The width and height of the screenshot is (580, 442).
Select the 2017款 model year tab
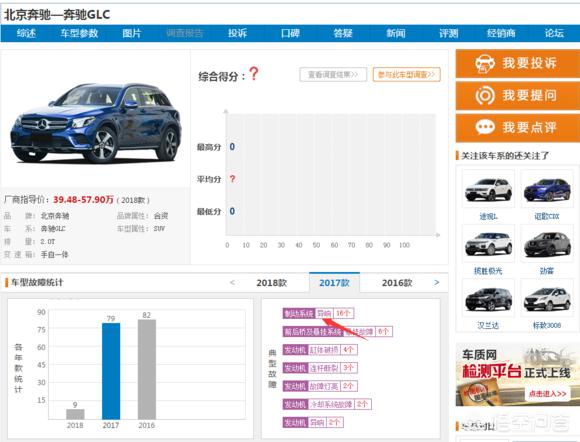pyautogui.click(x=334, y=283)
